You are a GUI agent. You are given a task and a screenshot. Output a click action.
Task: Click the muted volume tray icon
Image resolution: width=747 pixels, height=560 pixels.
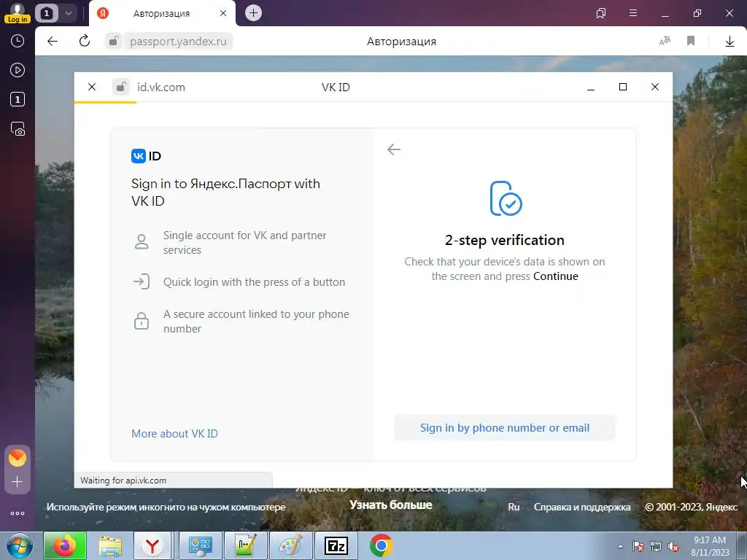pyautogui.click(x=673, y=547)
